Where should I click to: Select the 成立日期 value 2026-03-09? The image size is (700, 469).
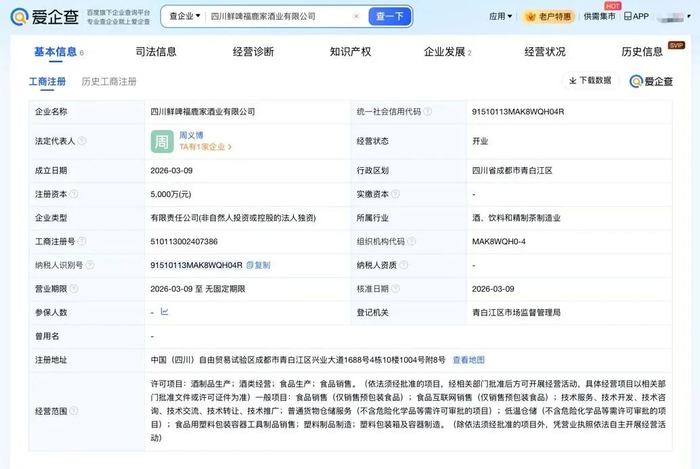click(171, 170)
